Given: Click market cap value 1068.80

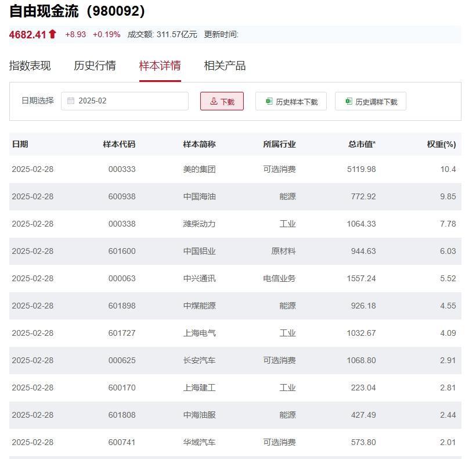Looking at the screenshot, I should (x=361, y=360).
